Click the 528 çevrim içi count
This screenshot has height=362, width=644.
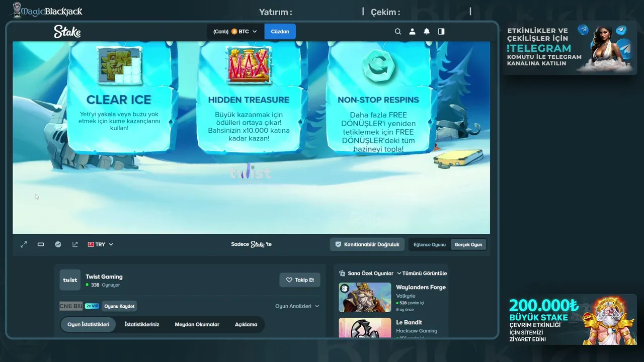(x=410, y=303)
